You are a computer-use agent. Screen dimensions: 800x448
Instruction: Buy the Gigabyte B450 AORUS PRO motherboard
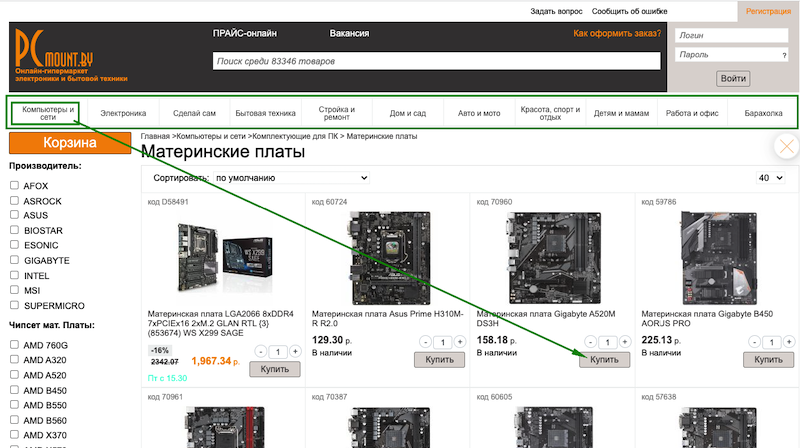coord(768,360)
